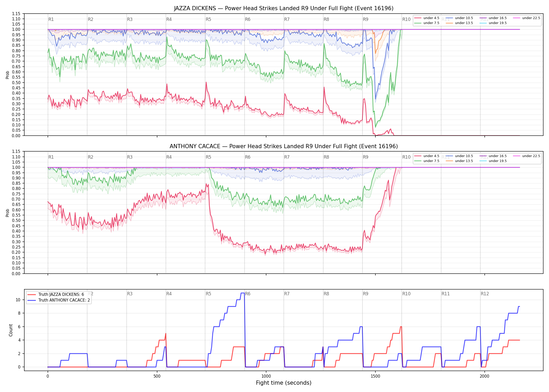Screen dimensions: 549x392
Task: Click the 1500 tick label on x-axis
Action: coord(375,376)
